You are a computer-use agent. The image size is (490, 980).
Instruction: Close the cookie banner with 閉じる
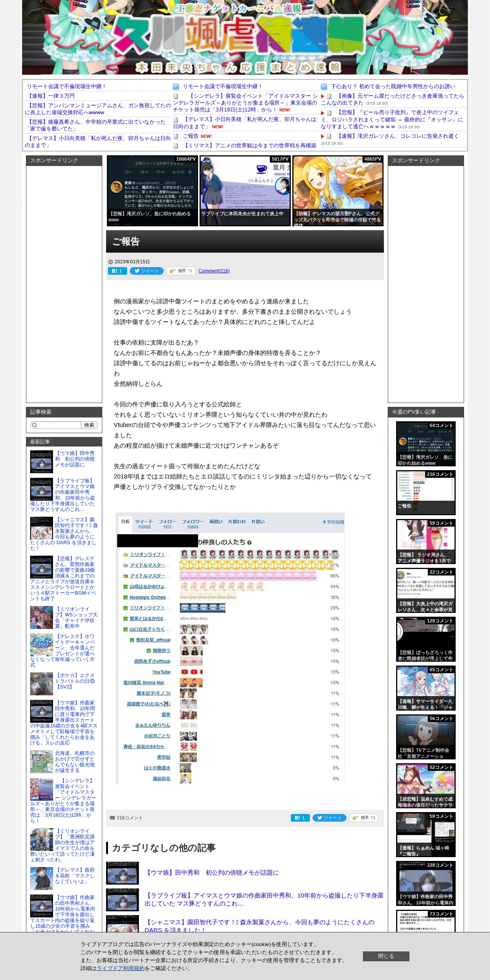coord(386,956)
